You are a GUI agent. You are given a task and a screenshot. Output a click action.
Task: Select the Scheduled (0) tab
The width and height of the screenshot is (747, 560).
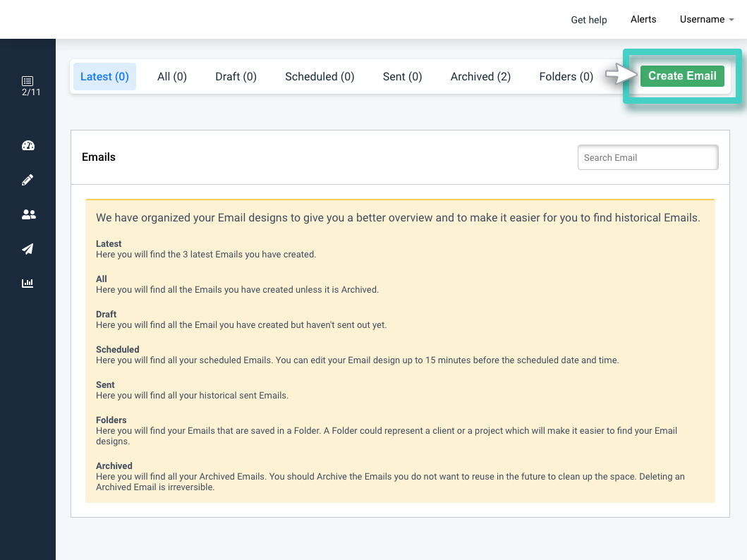click(320, 77)
